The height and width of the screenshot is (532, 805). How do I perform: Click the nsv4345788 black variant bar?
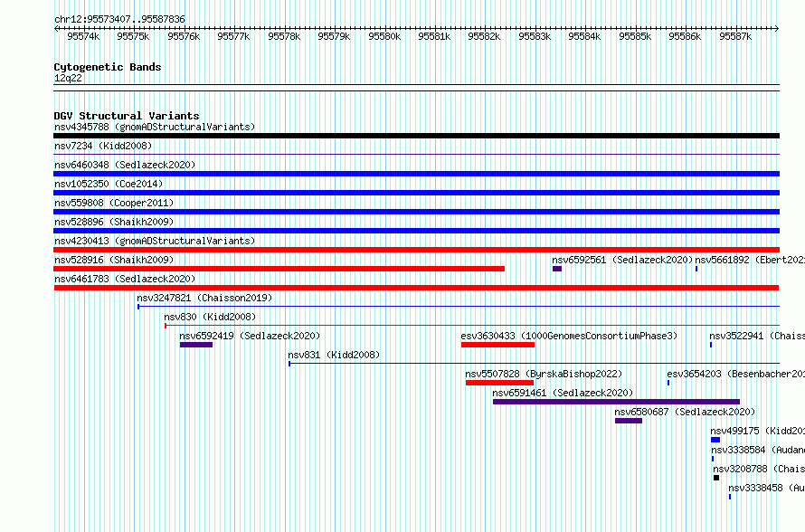coord(416,136)
